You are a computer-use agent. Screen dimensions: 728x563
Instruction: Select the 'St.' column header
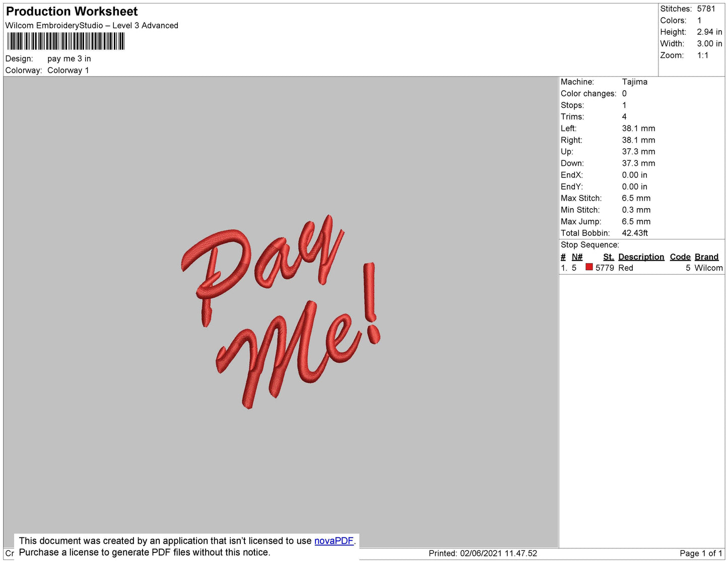(x=609, y=257)
